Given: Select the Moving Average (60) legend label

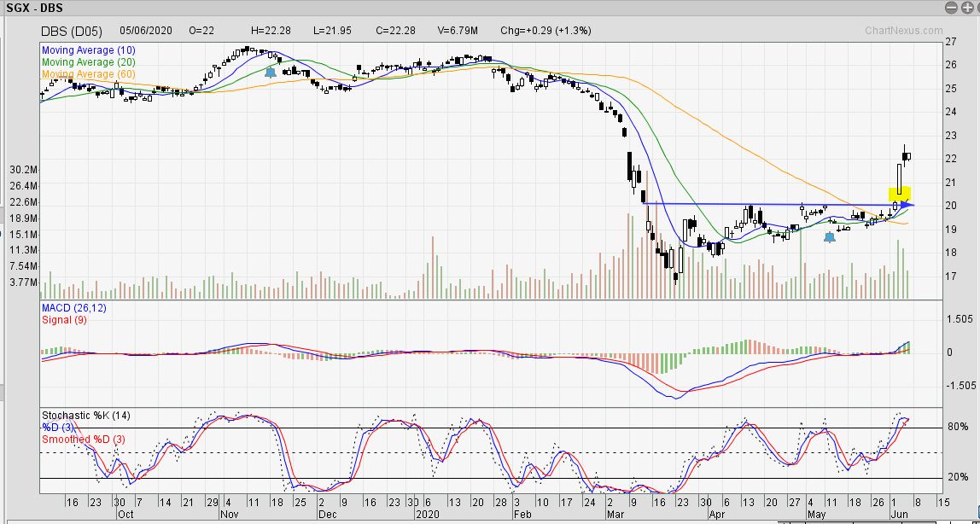Looking at the screenshot, I should coord(88,73).
